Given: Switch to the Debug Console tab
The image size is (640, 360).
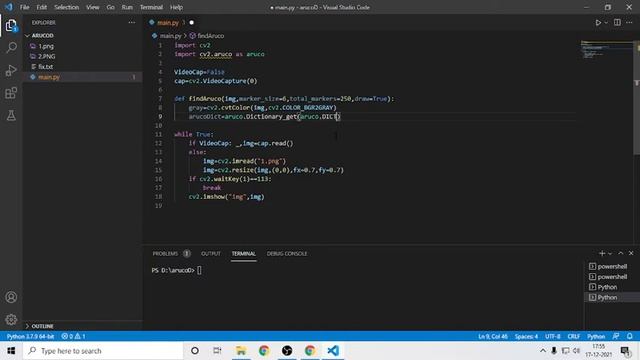Looking at the screenshot, I should pos(287,253).
